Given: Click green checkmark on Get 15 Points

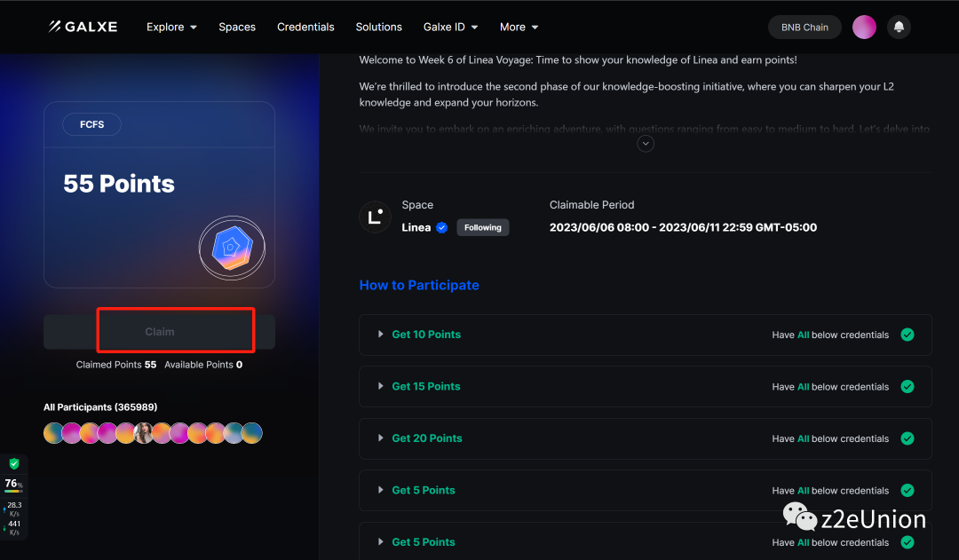Looking at the screenshot, I should [907, 387].
